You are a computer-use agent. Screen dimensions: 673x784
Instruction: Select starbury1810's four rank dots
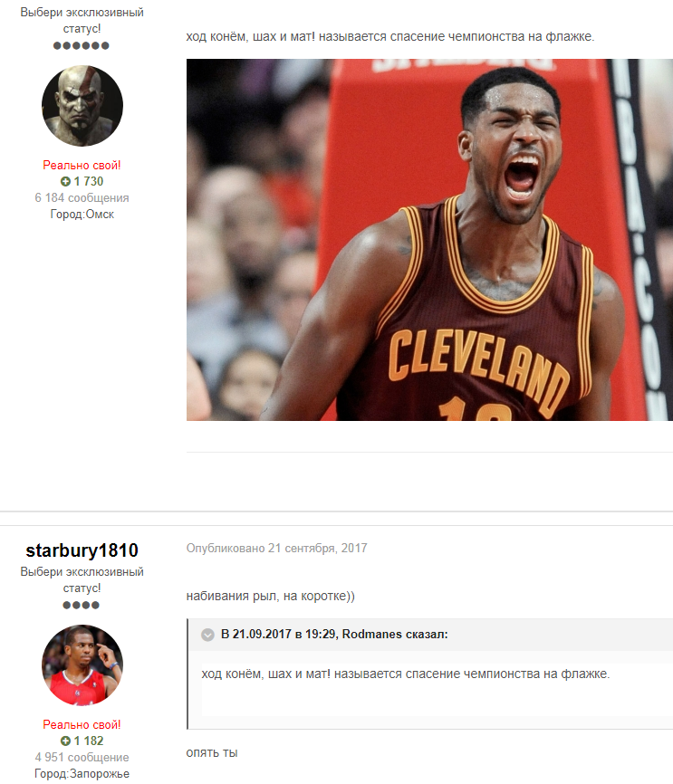[x=81, y=605]
